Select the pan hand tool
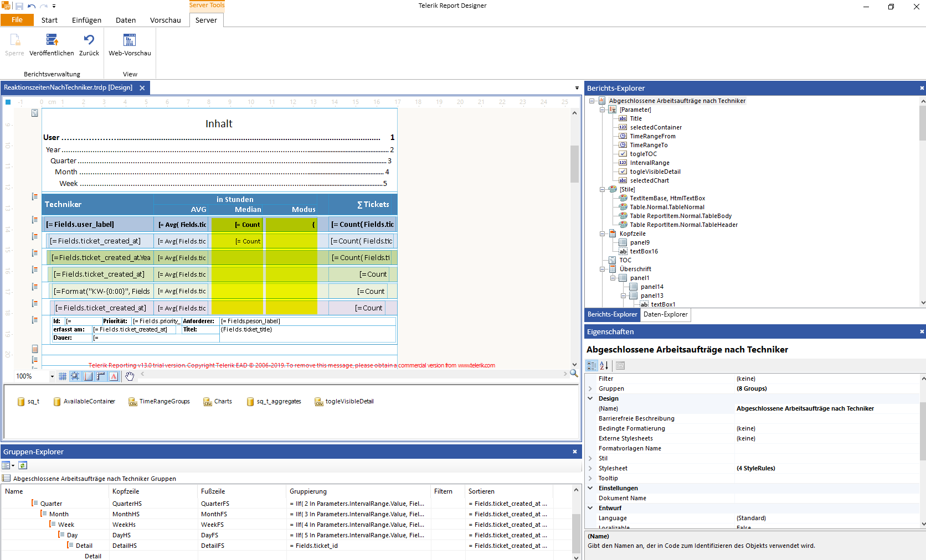Viewport: 926px width, 560px height. coord(130,376)
